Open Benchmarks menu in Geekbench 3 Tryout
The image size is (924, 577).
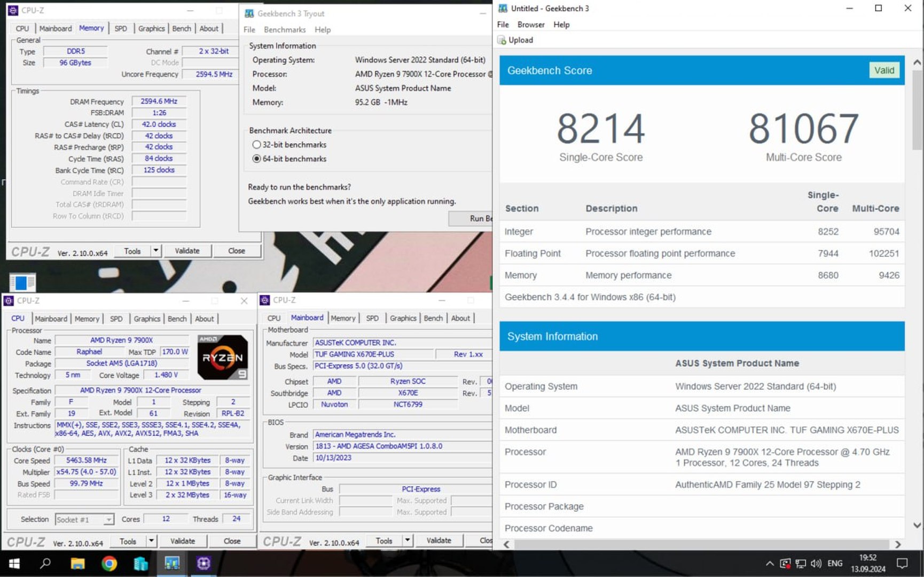click(285, 29)
